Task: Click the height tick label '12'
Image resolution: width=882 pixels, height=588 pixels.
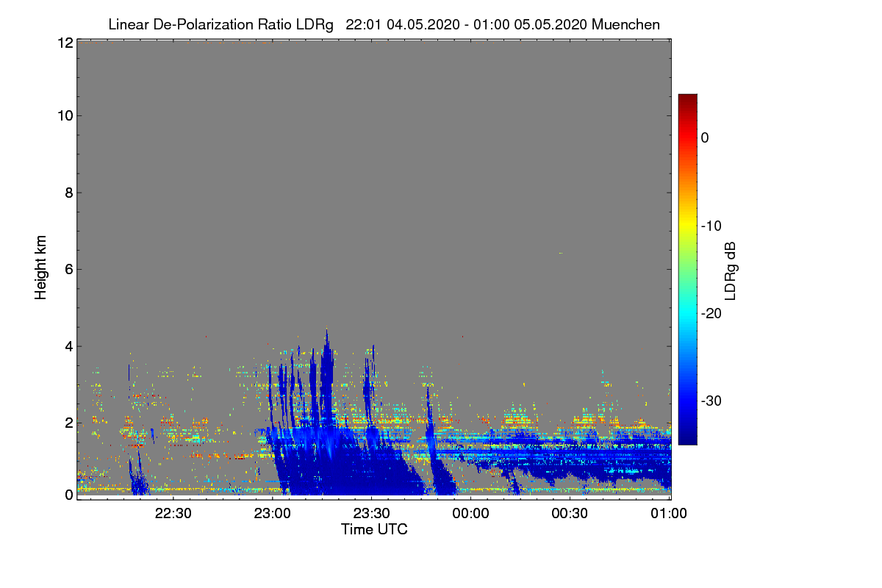Action: (65, 43)
